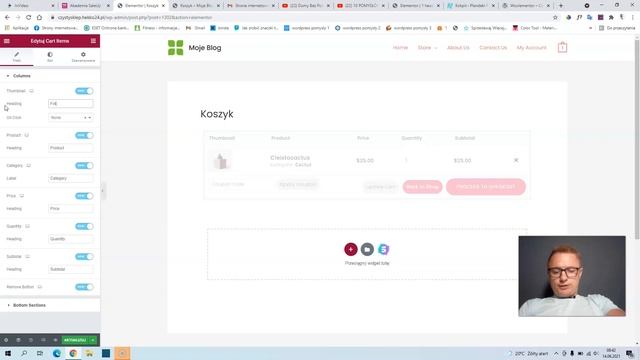Click the responsive icon next to Category label

29,165
